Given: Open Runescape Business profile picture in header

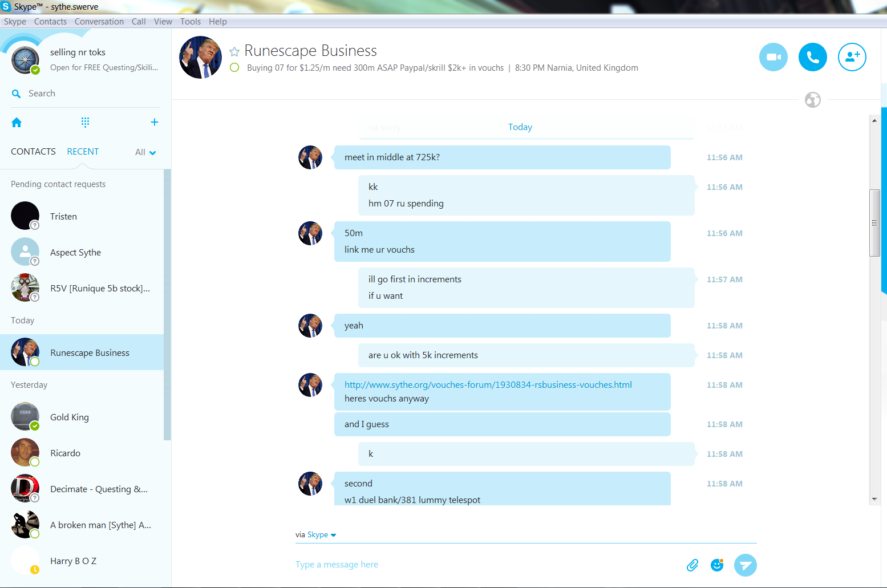Looking at the screenshot, I should 201,58.
